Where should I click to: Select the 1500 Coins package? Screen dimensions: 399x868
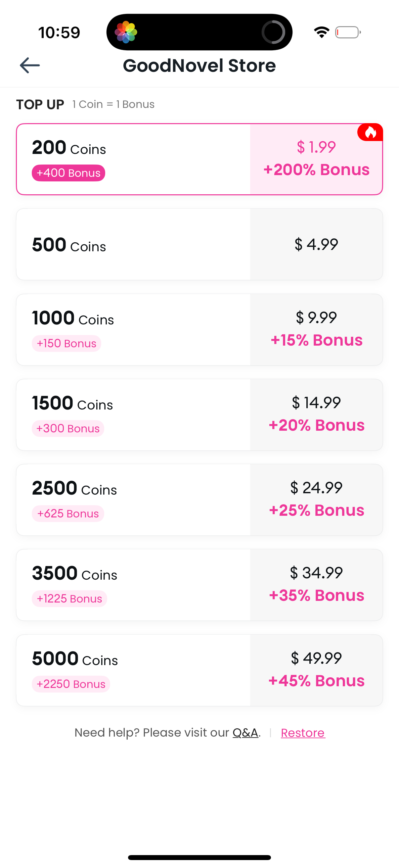199,415
